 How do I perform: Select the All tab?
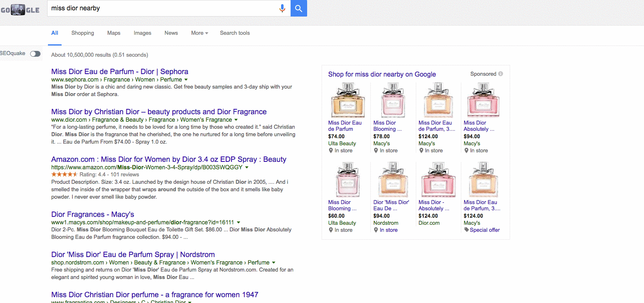coord(55,33)
